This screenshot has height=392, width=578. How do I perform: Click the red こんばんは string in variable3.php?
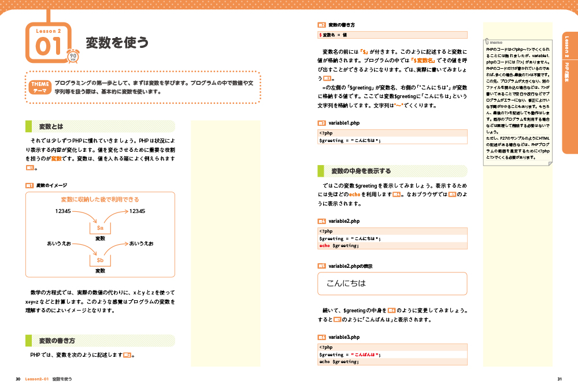click(x=365, y=355)
